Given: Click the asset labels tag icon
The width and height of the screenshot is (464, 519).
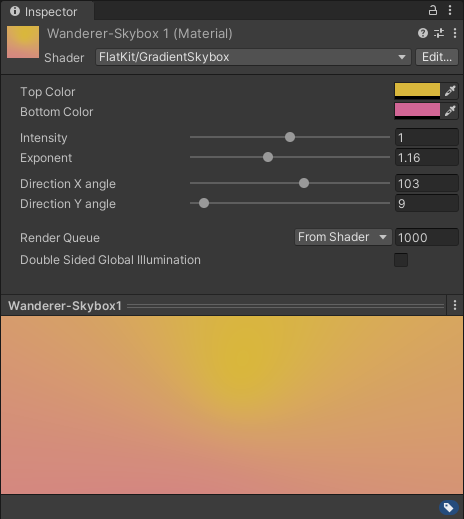Looking at the screenshot, I should [448, 507].
